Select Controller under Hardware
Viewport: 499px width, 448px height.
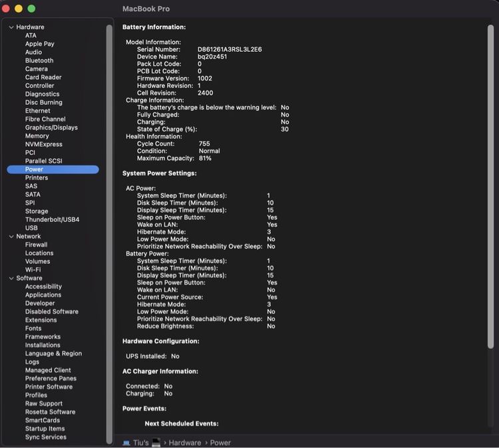(x=39, y=86)
